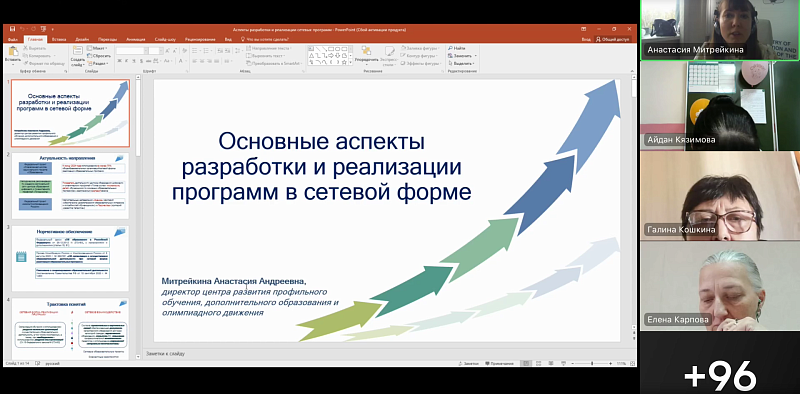
Task: Click Сбросить (Reset) slide command
Action: pyautogui.click(x=99, y=56)
